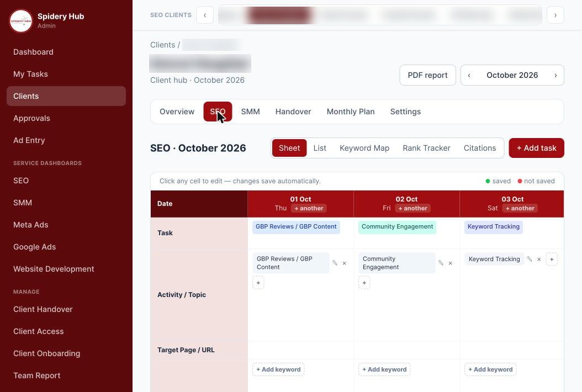The height and width of the screenshot is (392, 582).
Task: Remove Community Engagement activity with x
Action: pos(450,263)
